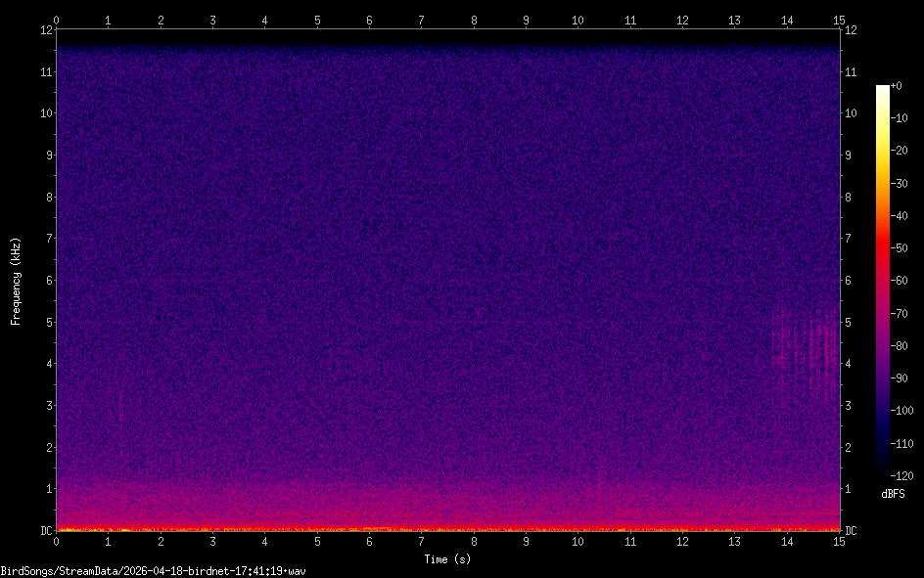Viewport: 924px width, 578px height.
Task: Click the 3 kHz label on the right frequency axis
Action: (x=849, y=405)
